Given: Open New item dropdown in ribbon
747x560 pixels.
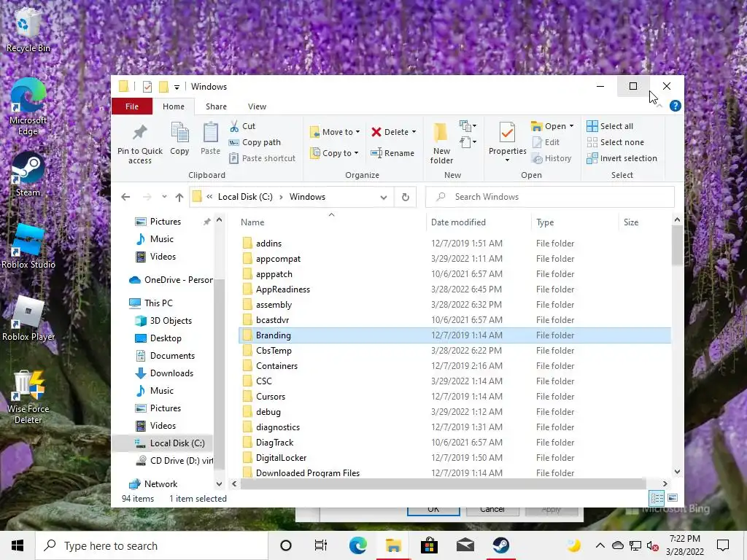Looking at the screenshot, I should (468, 126).
